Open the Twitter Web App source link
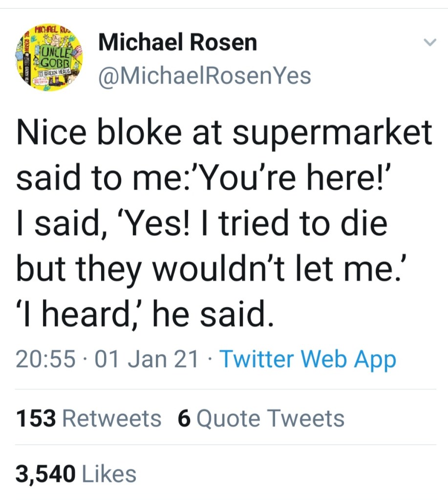This screenshot has width=448, height=500. [x=308, y=360]
